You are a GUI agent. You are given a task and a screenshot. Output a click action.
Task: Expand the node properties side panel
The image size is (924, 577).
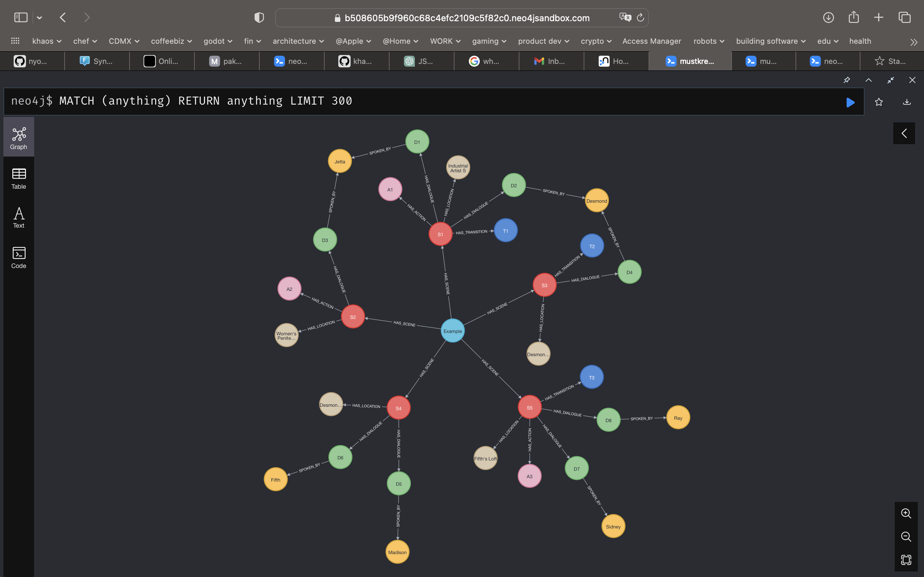[904, 133]
